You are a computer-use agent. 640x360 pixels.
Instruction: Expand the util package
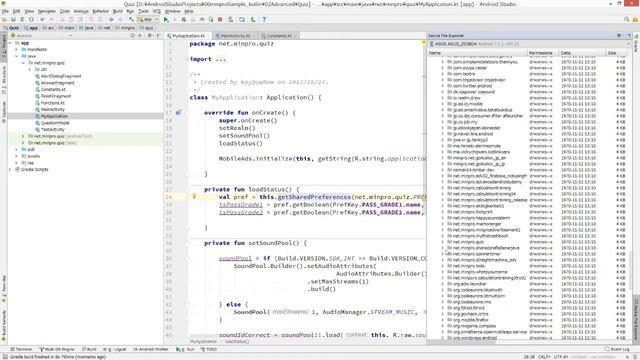tap(30, 69)
